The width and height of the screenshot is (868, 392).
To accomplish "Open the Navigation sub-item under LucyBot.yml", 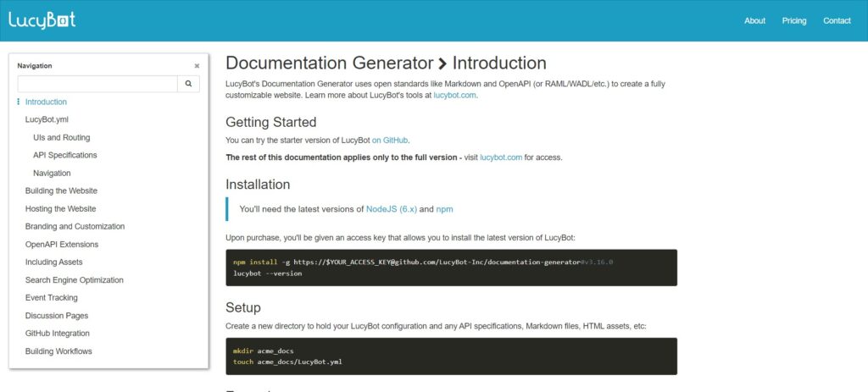I will click(x=52, y=173).
